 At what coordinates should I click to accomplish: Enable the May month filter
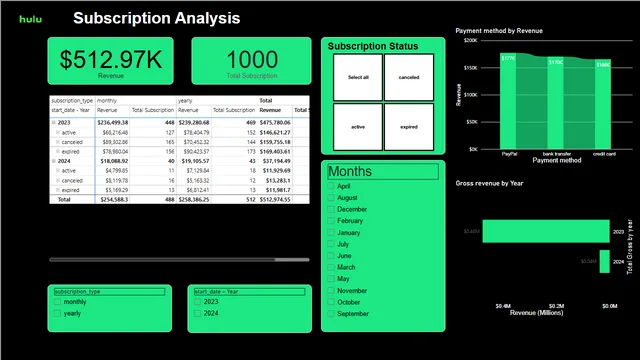tap(331, 279)
